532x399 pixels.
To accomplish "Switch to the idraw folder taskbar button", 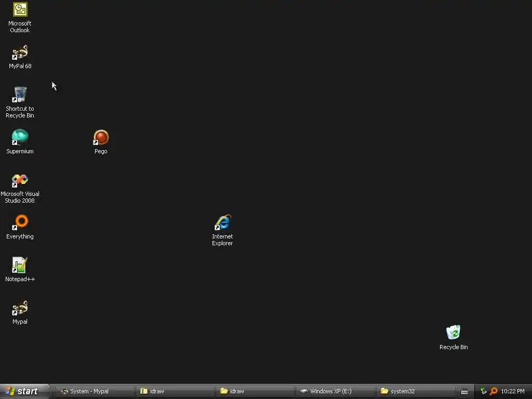I will [x=254, y=391].
